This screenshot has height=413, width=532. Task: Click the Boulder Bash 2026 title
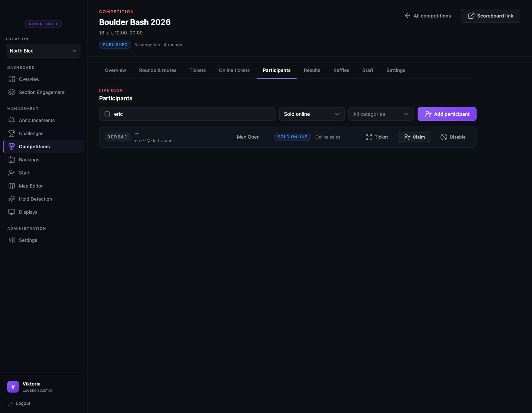coord(135,22)
